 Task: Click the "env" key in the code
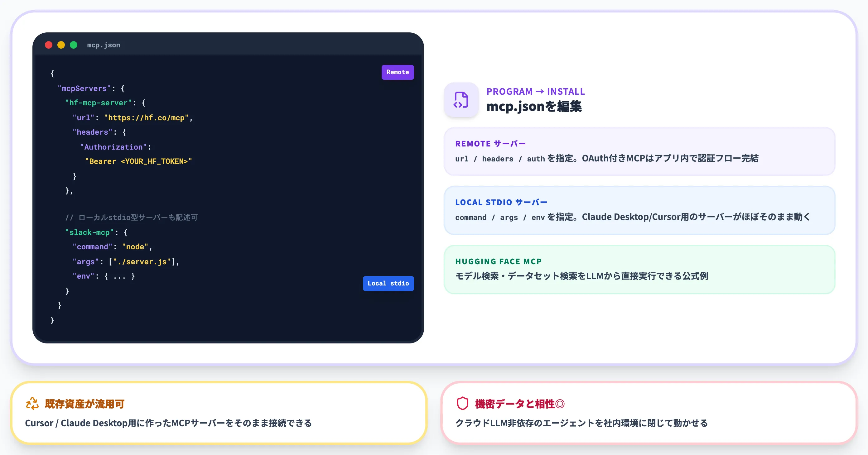(x=83, y=276)
